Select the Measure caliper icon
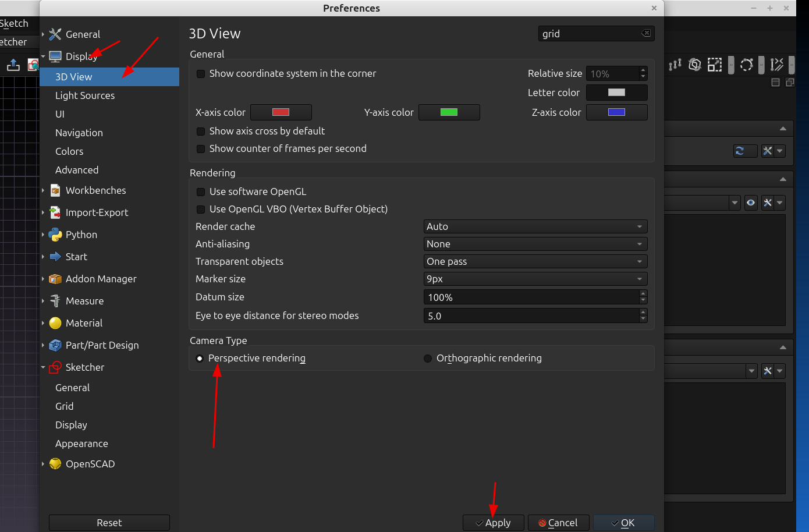 [x=55, y=301]
